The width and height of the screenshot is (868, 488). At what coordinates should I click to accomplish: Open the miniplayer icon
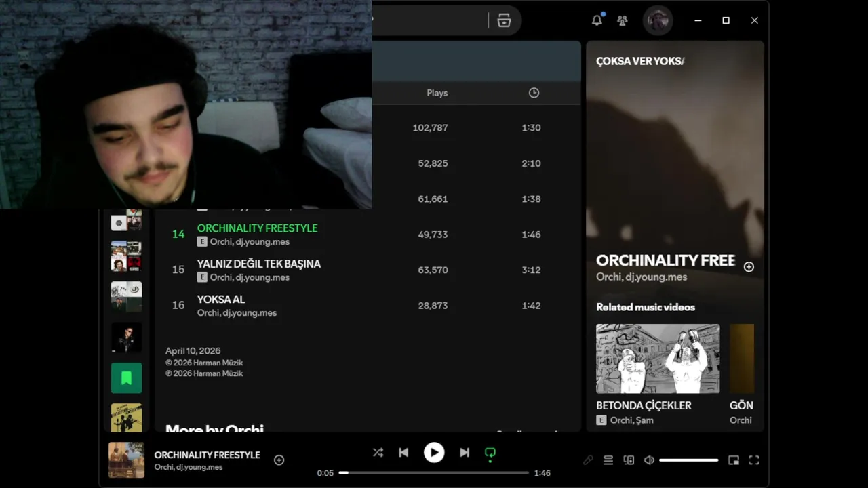[x=734, y=460]
